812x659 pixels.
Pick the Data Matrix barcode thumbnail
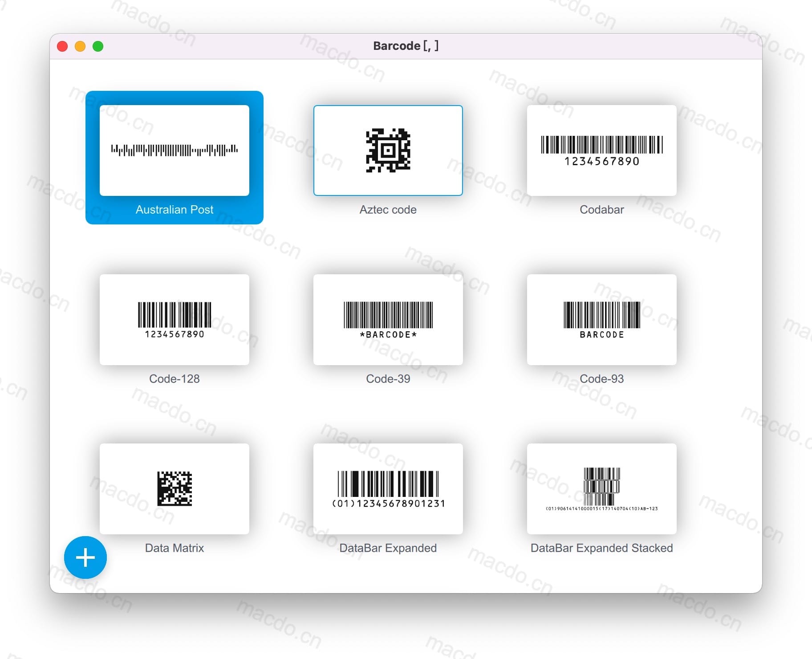[175, 489]
